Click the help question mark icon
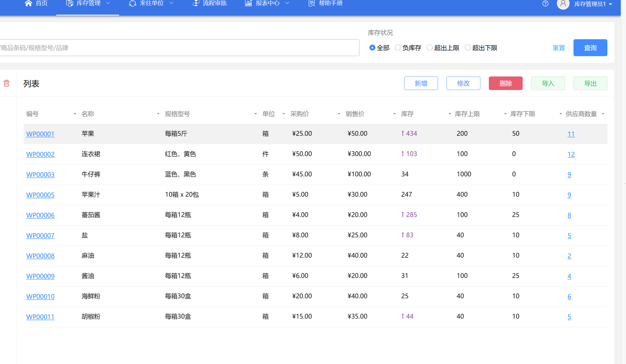This screenshot has width=626, height=364. coord(545,4)
